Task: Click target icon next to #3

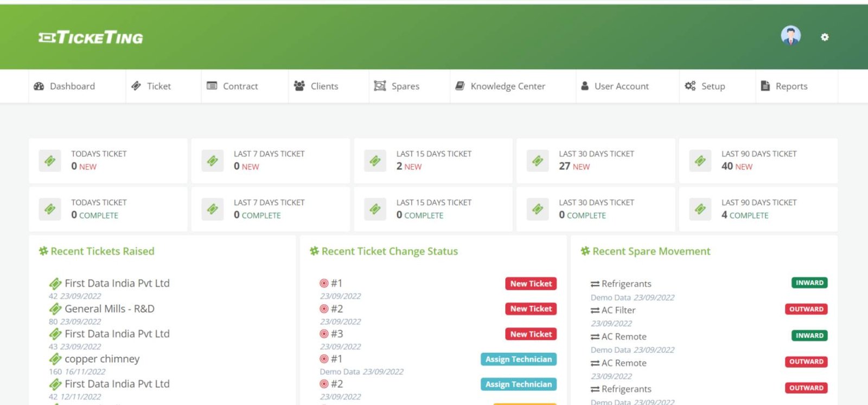Action: coord(324,334)
